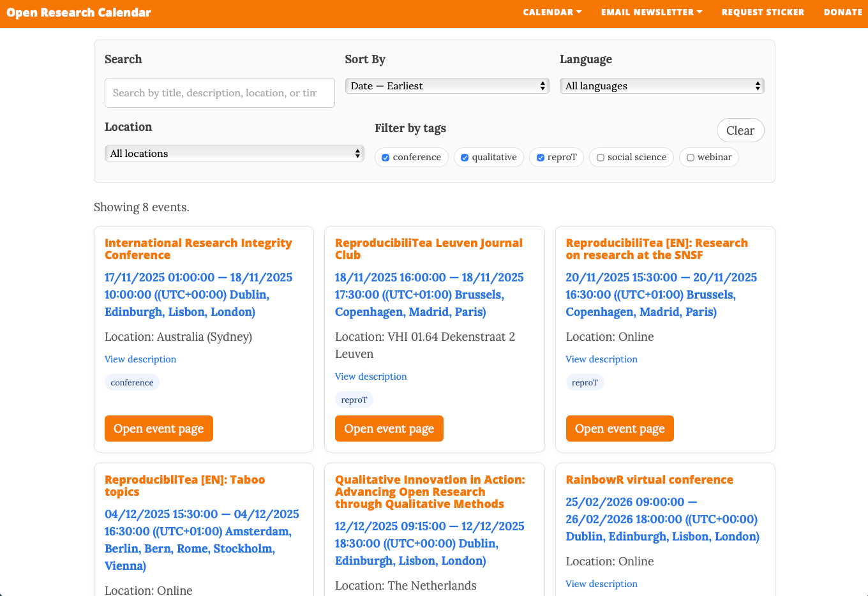
Task: Focus the event search field
Action: click(x=220, y=93)
